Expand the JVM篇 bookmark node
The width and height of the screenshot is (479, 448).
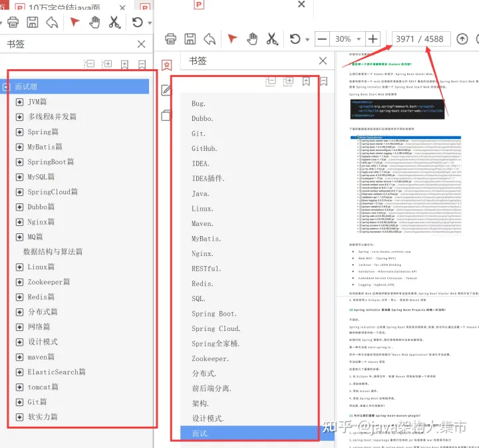coord(19,102)
